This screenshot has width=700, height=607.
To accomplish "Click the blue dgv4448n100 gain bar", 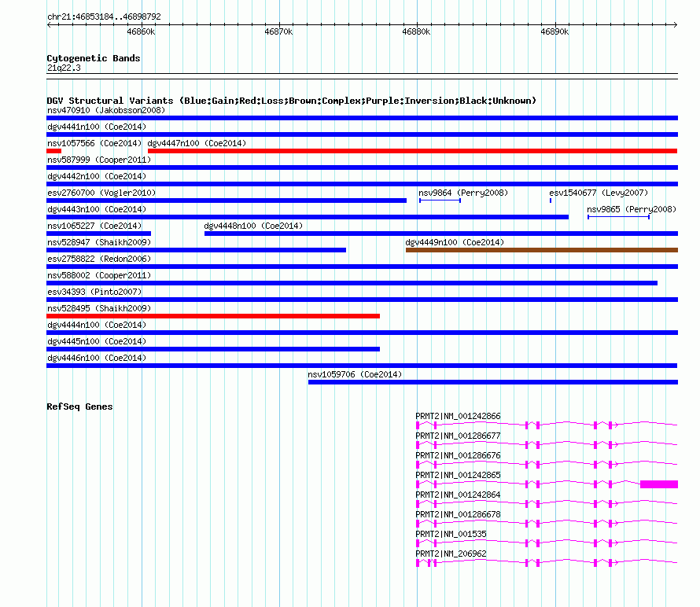I will 441,234.
